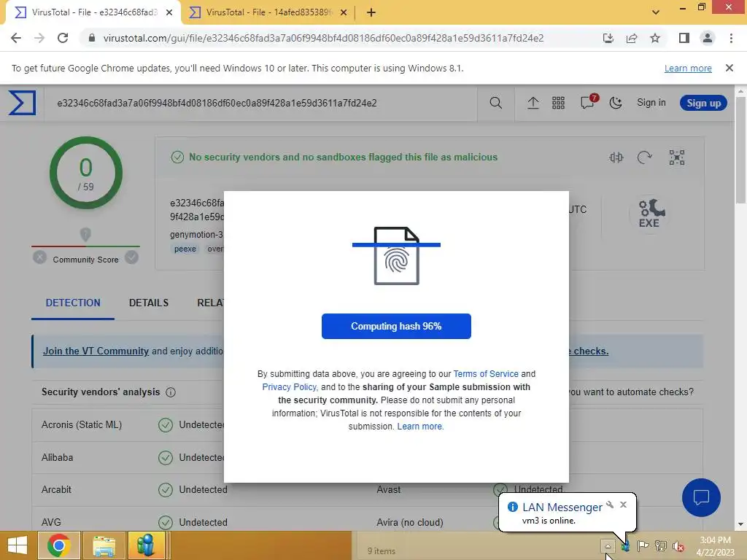Click the Sign in link
Screen dimensions: 747x560
tap(651, 102)
